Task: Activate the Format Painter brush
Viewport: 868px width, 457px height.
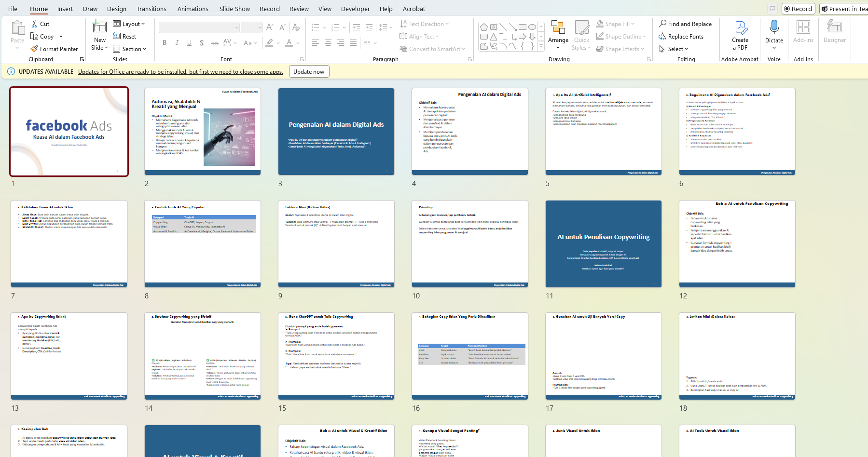Action: [x=34, y=49]
